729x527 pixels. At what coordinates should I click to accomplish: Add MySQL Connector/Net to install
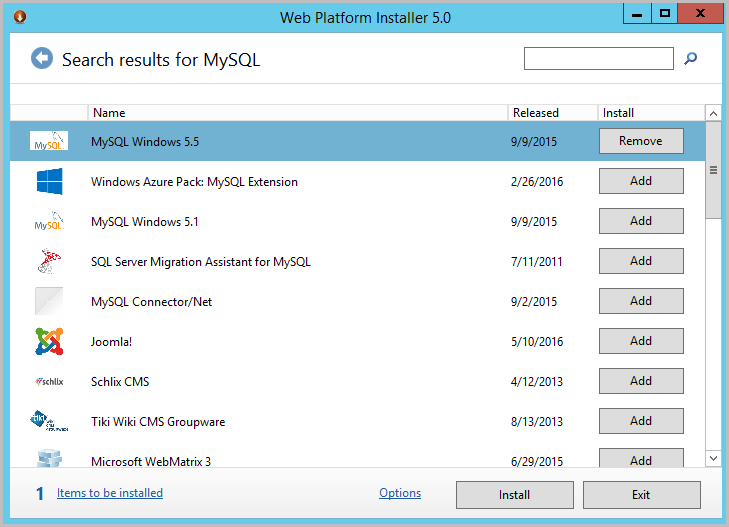(640, 301)
